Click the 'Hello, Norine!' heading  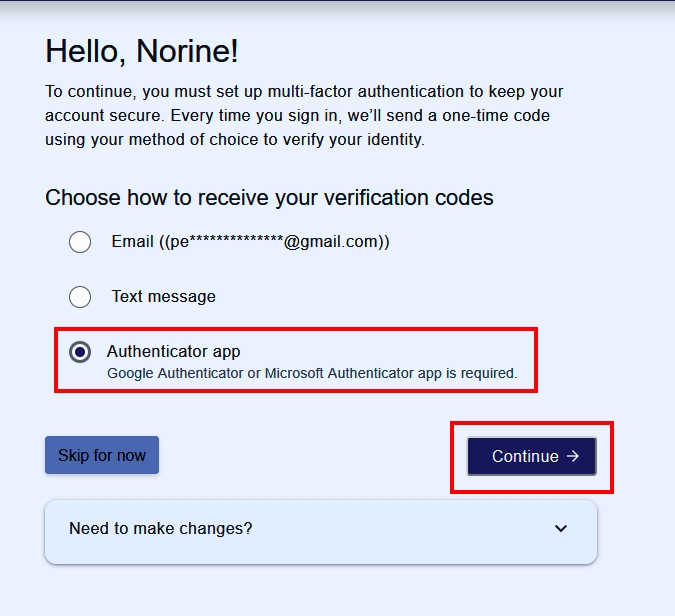point(142,51)
